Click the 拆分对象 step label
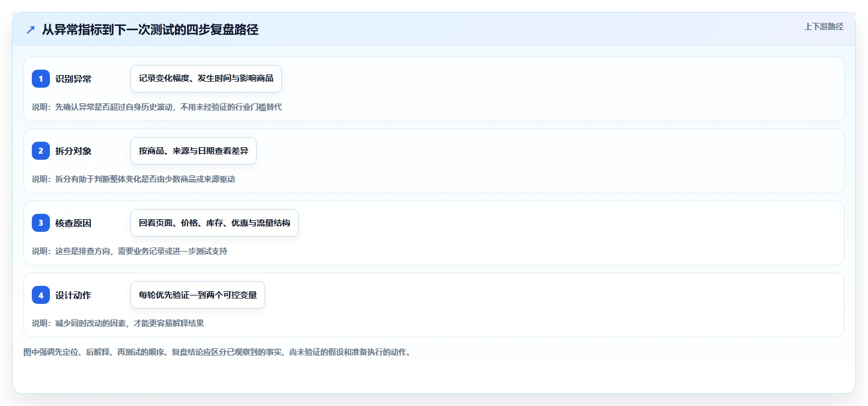 [x=73, y=151]
